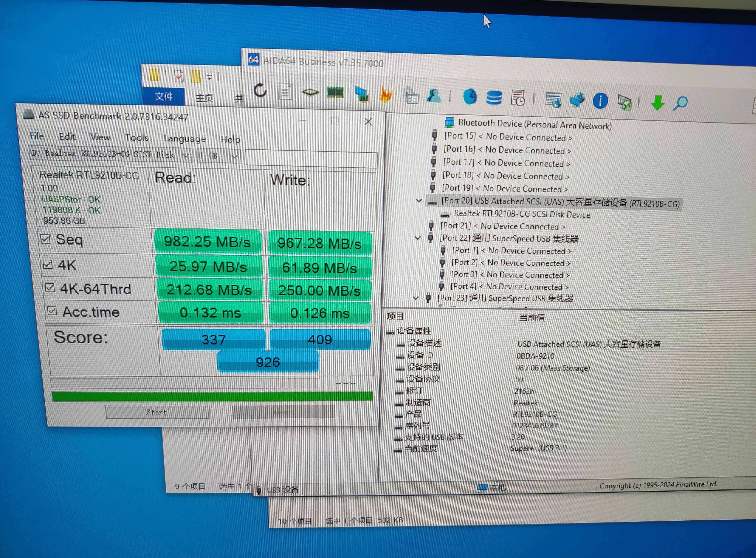
Task: Click the total score 926 box
Action: 268,362
